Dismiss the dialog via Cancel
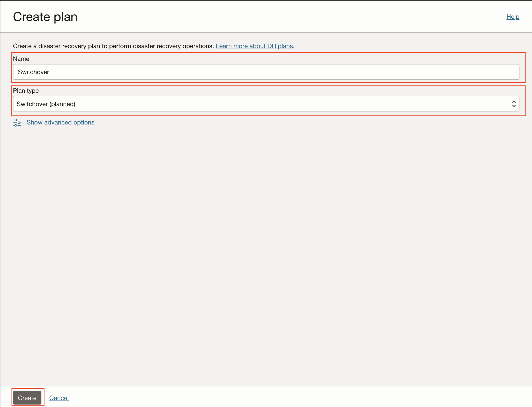532x407 pixels. tap(59, 398)
